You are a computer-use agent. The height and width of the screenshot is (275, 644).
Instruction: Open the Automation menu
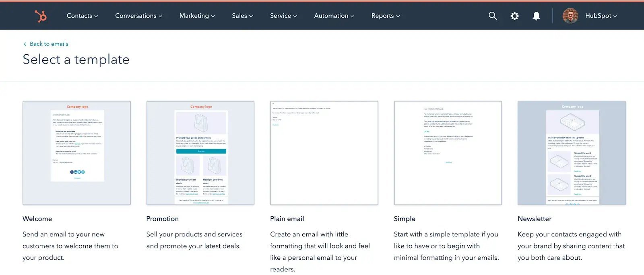click(334, 16)
